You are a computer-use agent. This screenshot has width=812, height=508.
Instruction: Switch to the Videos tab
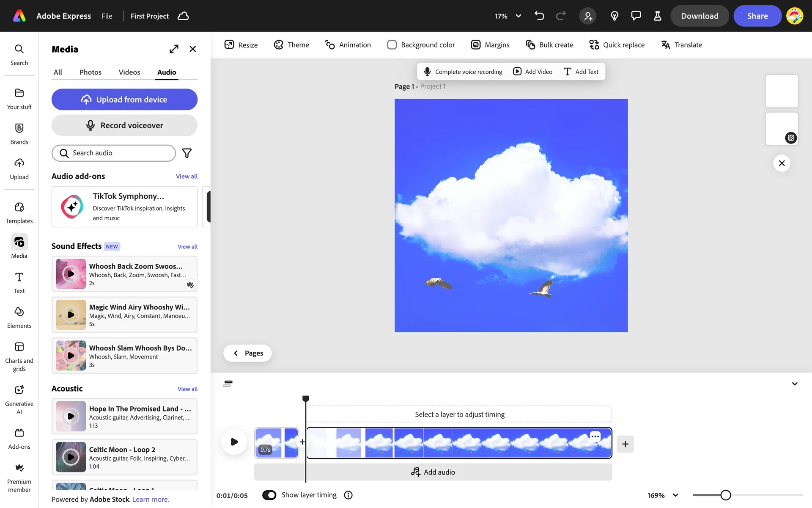click(x=129, y=72)
